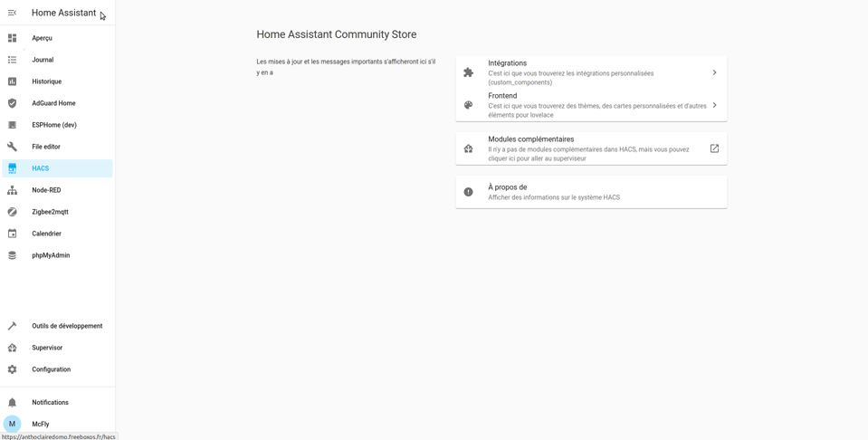The height and width of the screenshot is (440, 868).
Task: Click the icon beside Modules complémentaires
Action: [x=468, y=148]
